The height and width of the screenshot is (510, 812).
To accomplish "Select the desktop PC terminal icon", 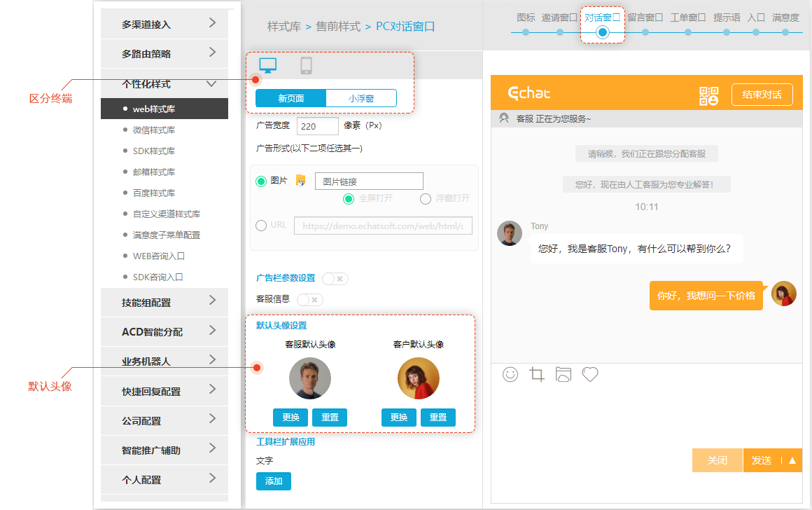I will 268,65.
